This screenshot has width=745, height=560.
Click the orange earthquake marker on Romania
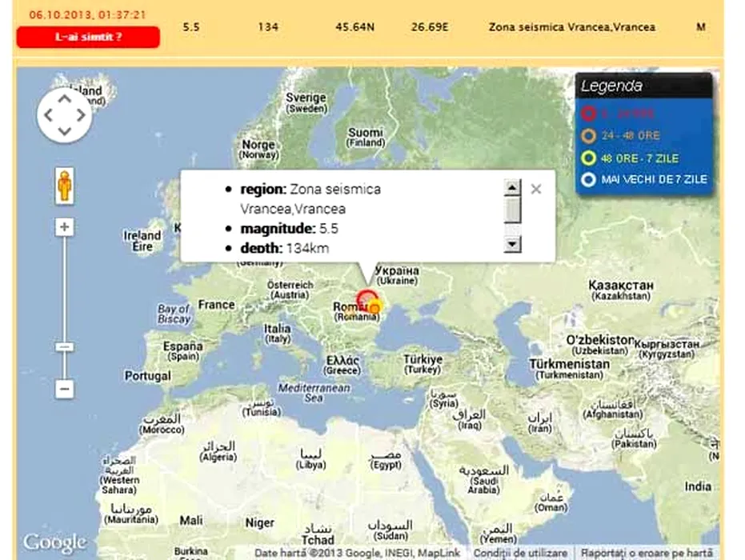pyautogui.click(x=375, y=308)
